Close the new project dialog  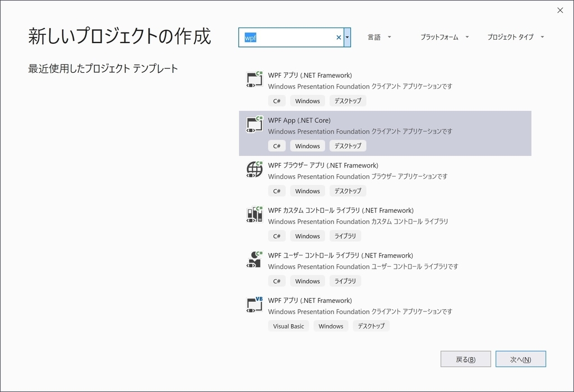pyautogui.click(x=560, y=10)
